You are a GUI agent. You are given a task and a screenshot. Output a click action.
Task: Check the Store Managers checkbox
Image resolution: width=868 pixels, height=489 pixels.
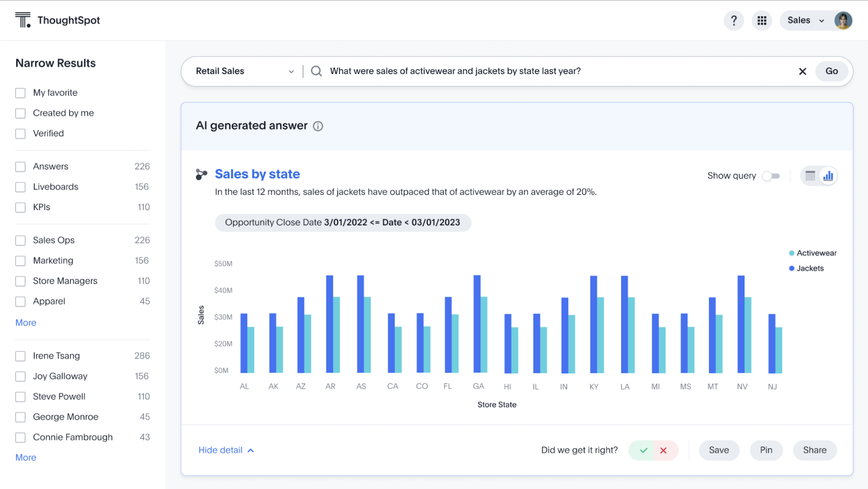20,281
